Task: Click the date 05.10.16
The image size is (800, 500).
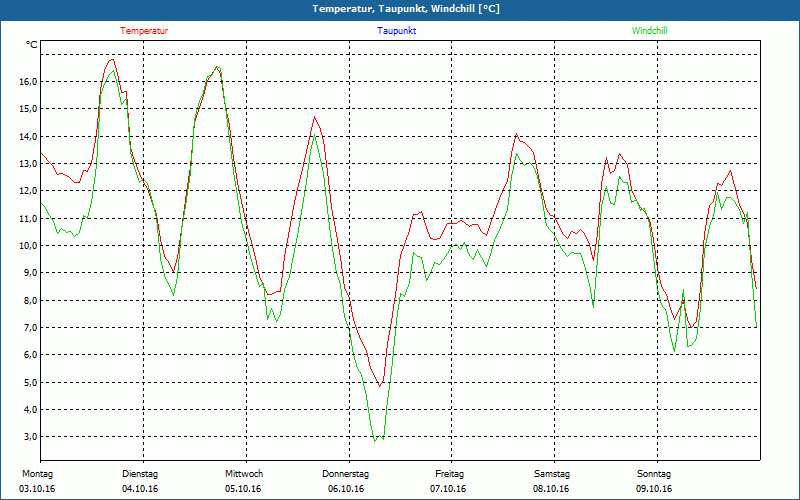Action: tap(243, 489)
